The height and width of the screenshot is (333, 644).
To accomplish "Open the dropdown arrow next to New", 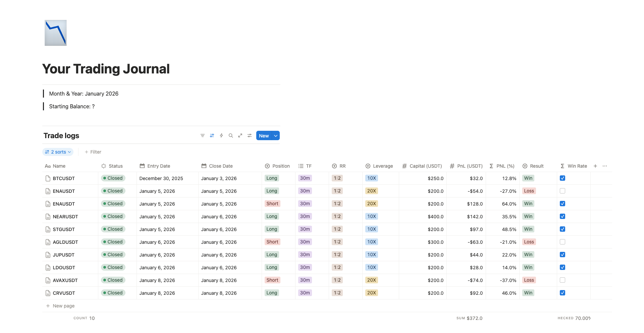I will click(276, 135).
